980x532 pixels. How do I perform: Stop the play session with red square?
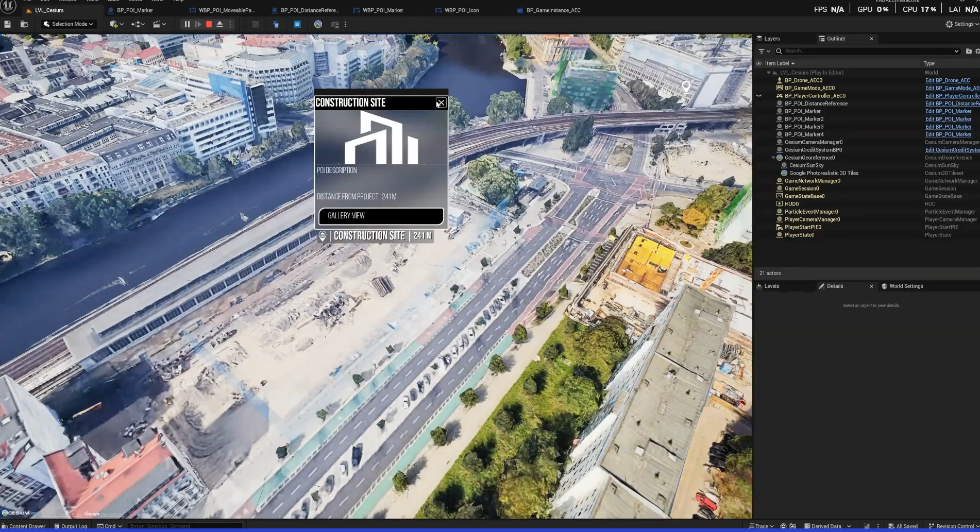[209, 24]
